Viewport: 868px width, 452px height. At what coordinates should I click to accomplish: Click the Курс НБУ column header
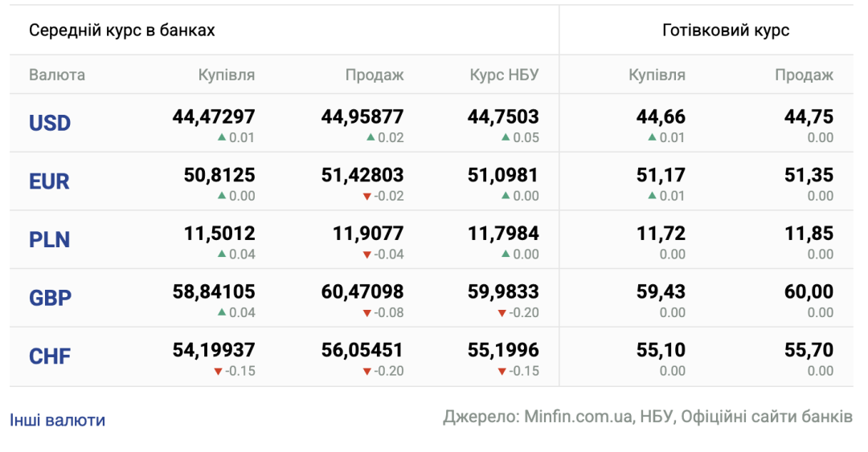pos(504,75)
